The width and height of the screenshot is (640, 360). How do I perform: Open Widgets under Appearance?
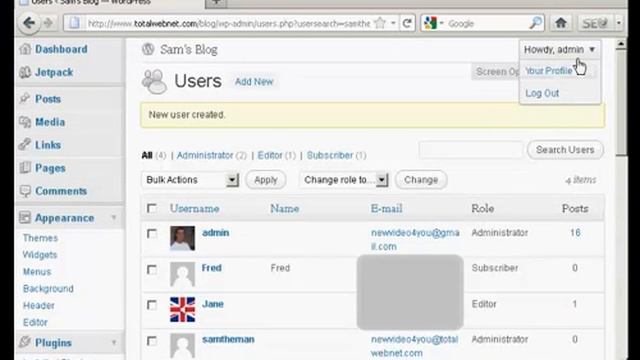(x=40, y=255)
